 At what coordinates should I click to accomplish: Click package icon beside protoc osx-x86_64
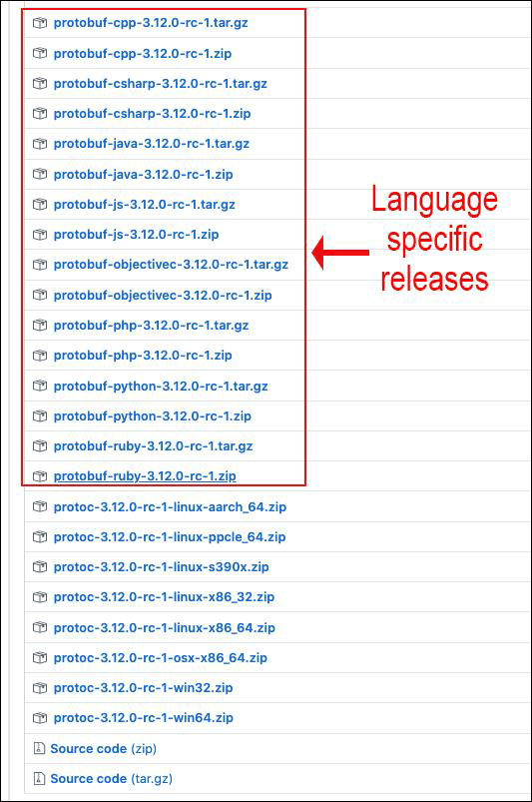point(40,658)
